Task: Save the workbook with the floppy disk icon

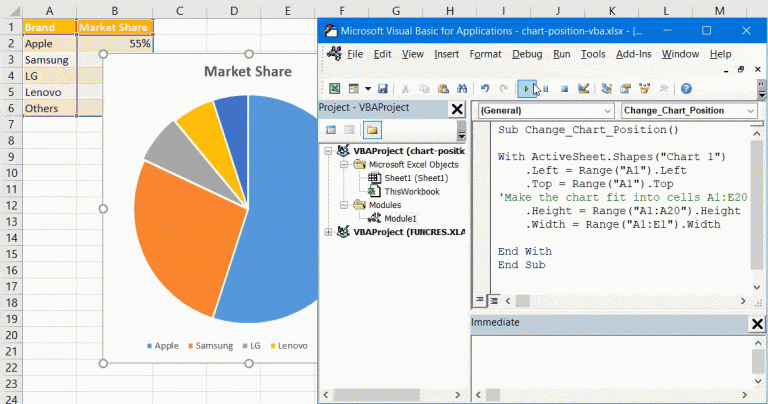Action: click(x=383, y=89)
